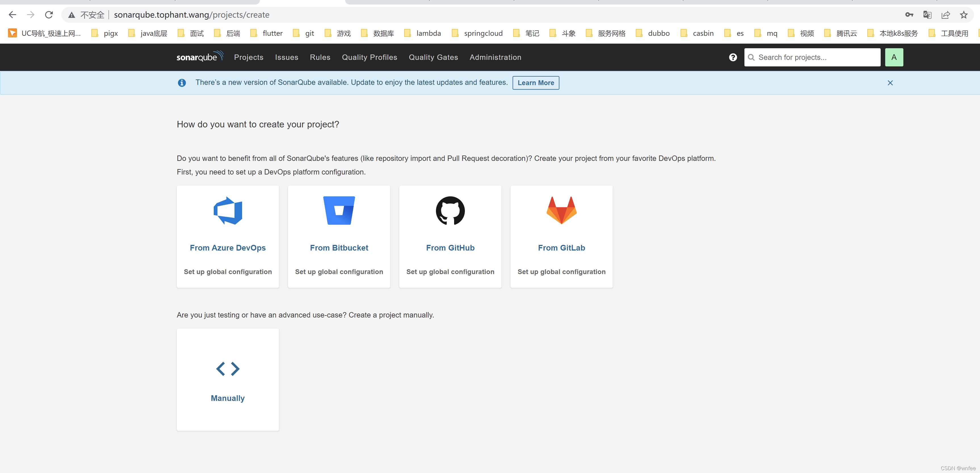Open the translate icon in the address bar
The height and width of the screenshot is (473, 980).
coord(927,14)
